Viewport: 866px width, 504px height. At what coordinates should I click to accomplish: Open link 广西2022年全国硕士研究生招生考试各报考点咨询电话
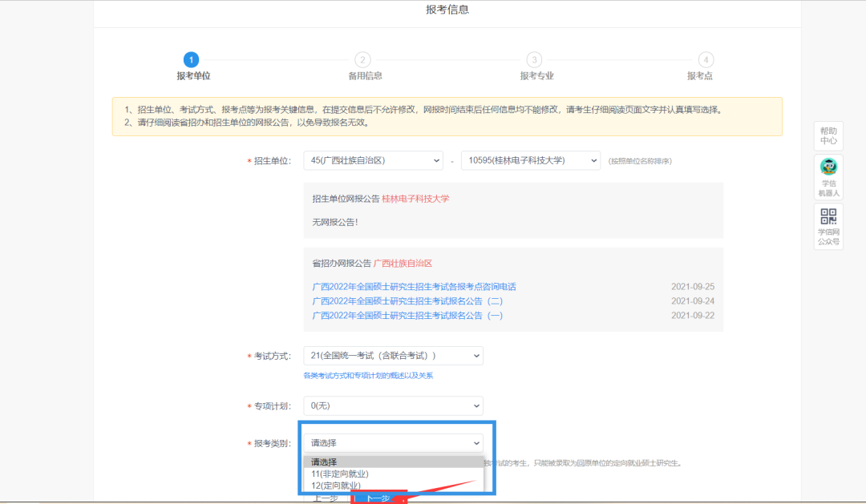[x=415, y=287]
